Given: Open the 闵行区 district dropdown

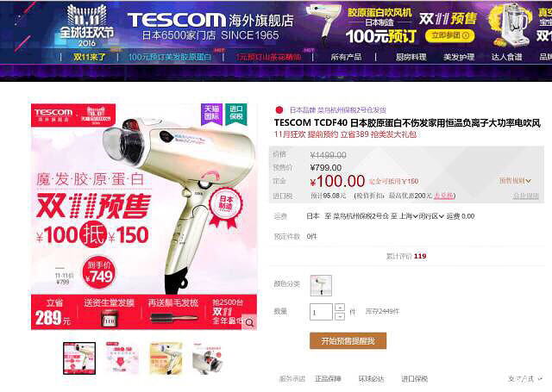Looking at the screenshot, I should click(x=431, y=216).
